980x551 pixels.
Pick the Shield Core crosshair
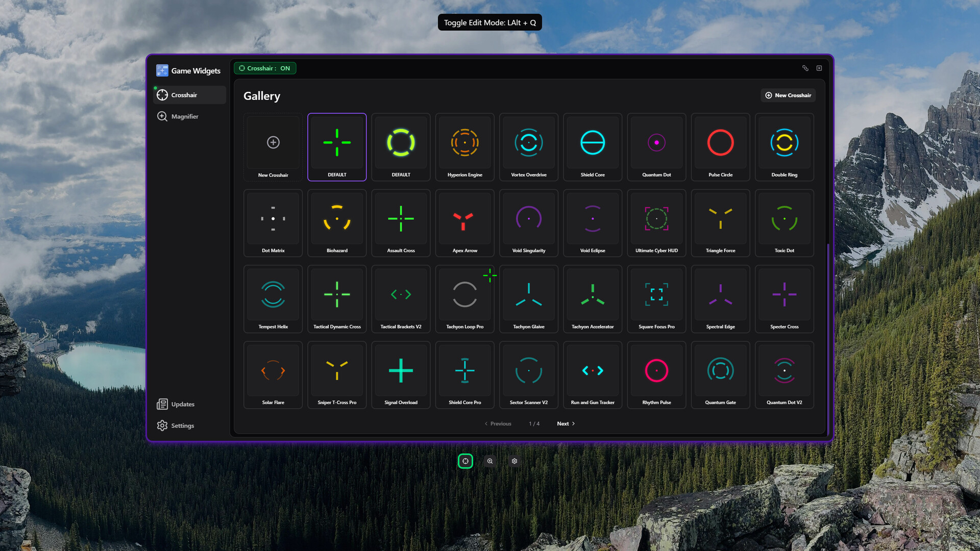(x=593, y=147)
